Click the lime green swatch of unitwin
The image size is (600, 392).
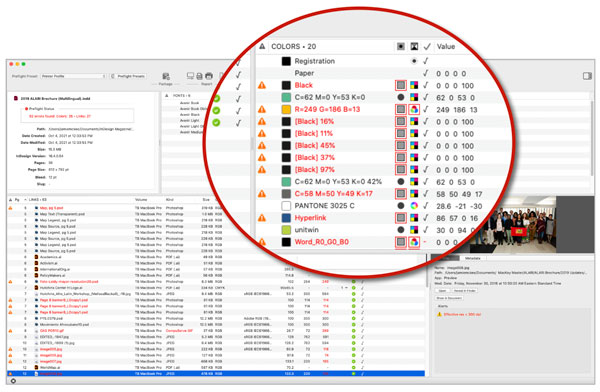tap(286, 230)
